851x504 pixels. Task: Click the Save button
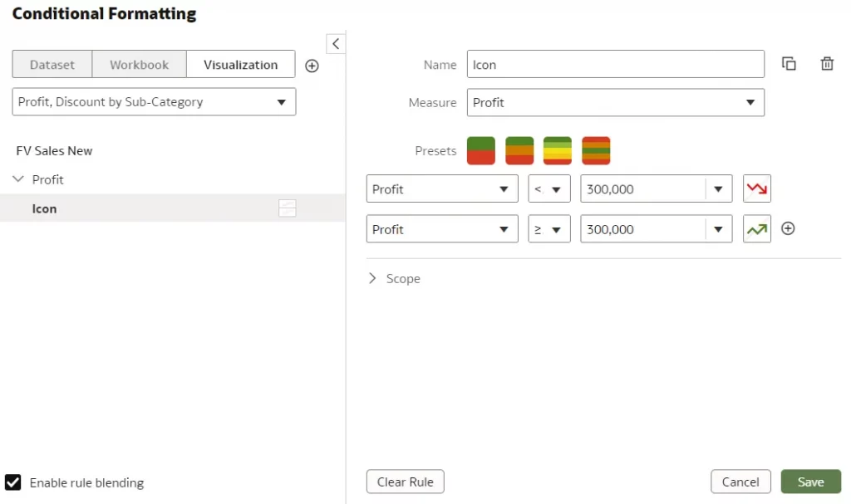pyautogui.click(x=810, y=482)
